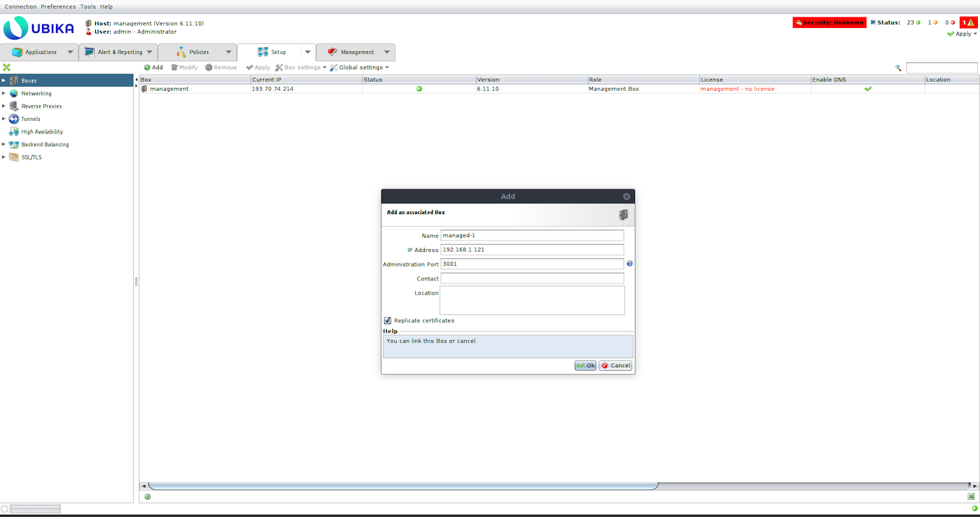Click the export icon at bottom right
The image size is (980, 517).
pos(971,497)
